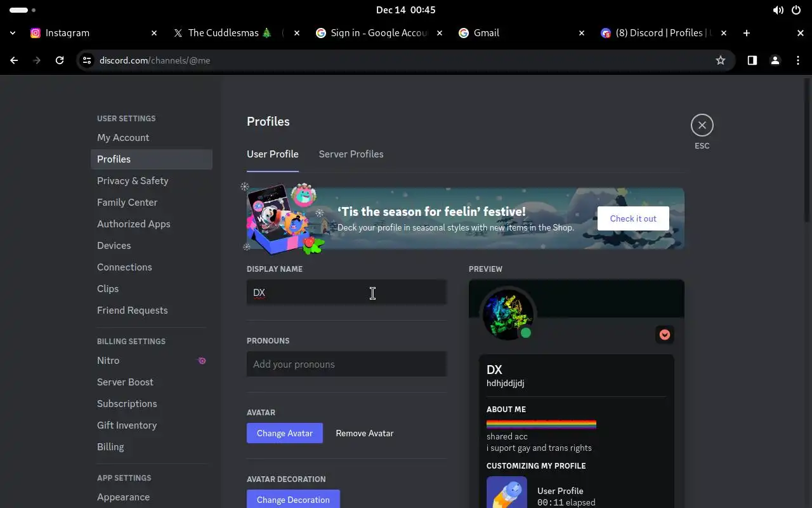Click the system volume icon
The height and width of the screenshot is (508, 812).
778,10
